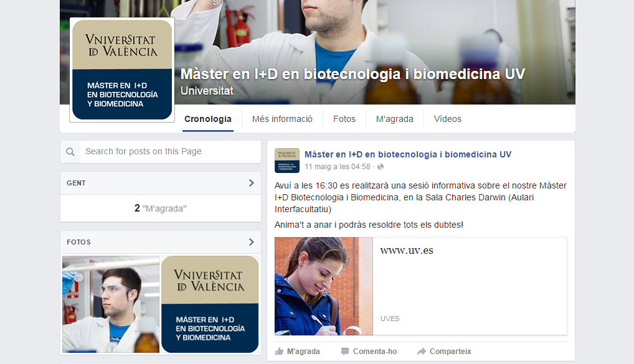Screen dimensions: 634x364
Task: Click the Comenta-ho label under the post
Action: coord(375,352)
